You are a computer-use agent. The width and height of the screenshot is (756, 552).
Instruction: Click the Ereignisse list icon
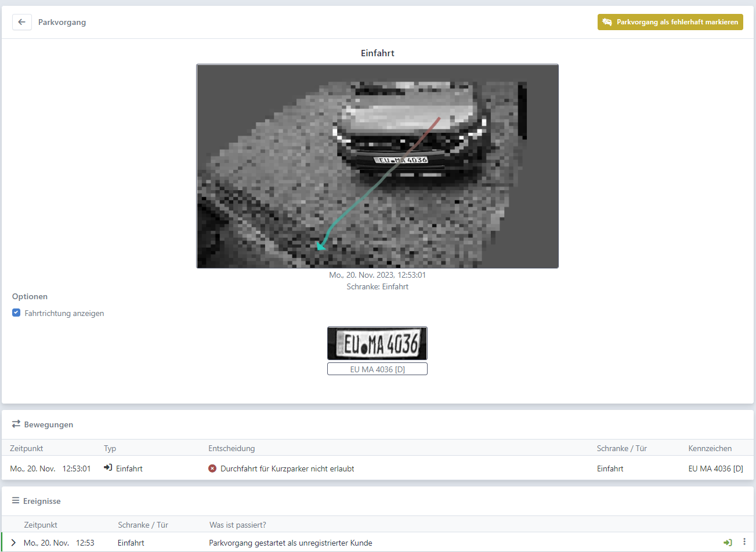(16, 500)
